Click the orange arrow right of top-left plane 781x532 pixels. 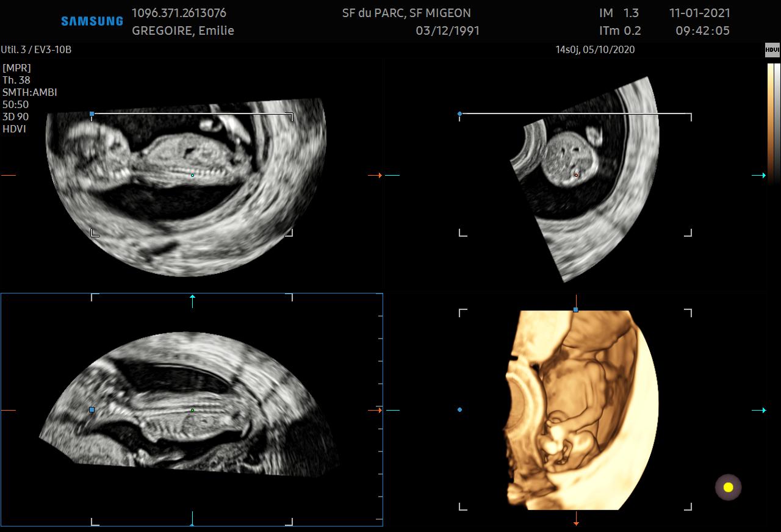point(375,176)
